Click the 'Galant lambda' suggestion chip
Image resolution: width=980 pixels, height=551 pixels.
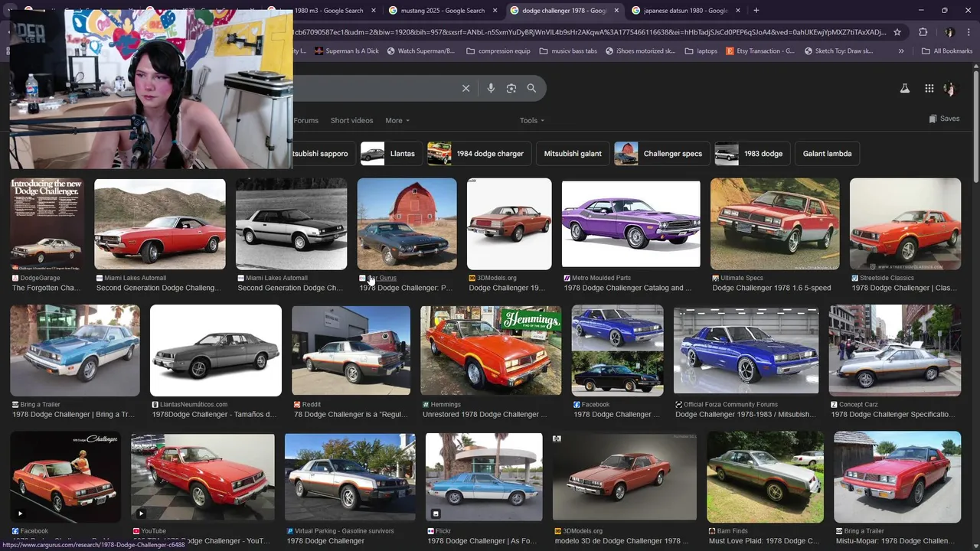(827, 153)
